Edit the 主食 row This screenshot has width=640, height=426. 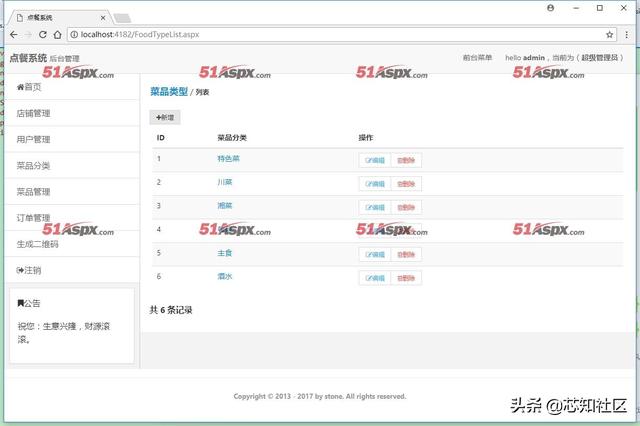click(375, 255)
